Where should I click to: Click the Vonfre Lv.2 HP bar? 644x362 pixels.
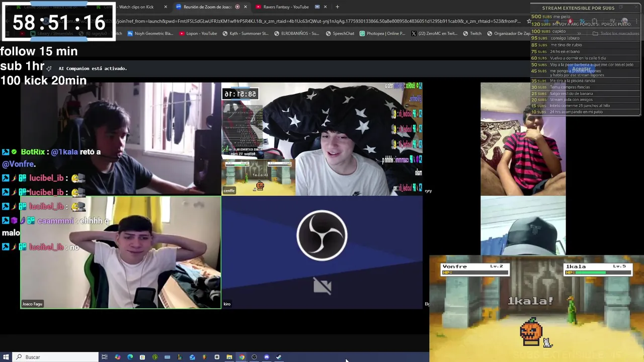pos(474,273)
